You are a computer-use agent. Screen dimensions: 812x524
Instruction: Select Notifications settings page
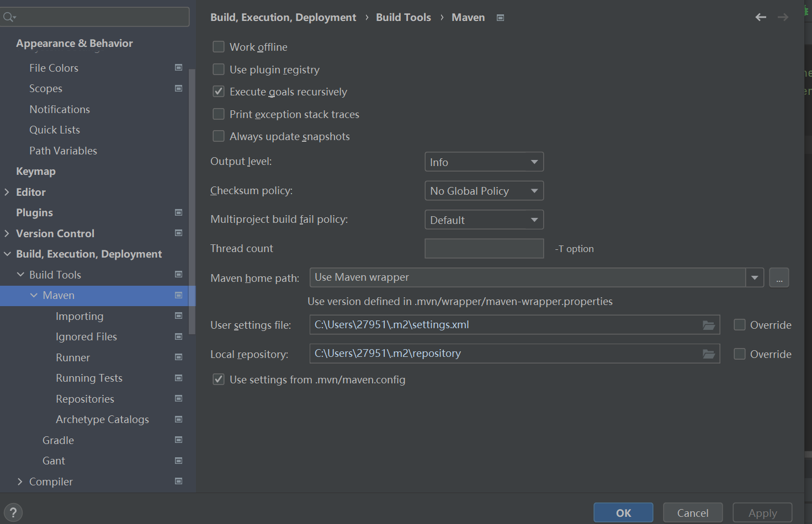(x=60, y=109)
